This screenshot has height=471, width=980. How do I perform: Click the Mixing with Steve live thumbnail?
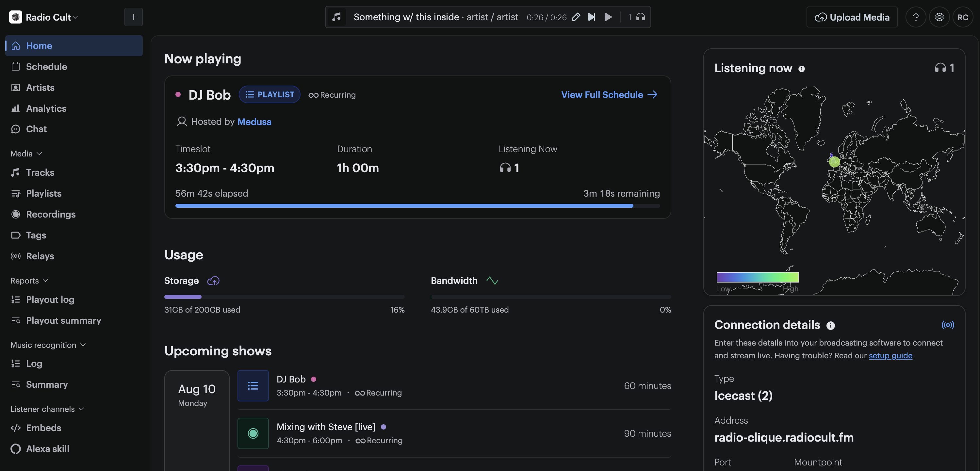tap(253, 433)
